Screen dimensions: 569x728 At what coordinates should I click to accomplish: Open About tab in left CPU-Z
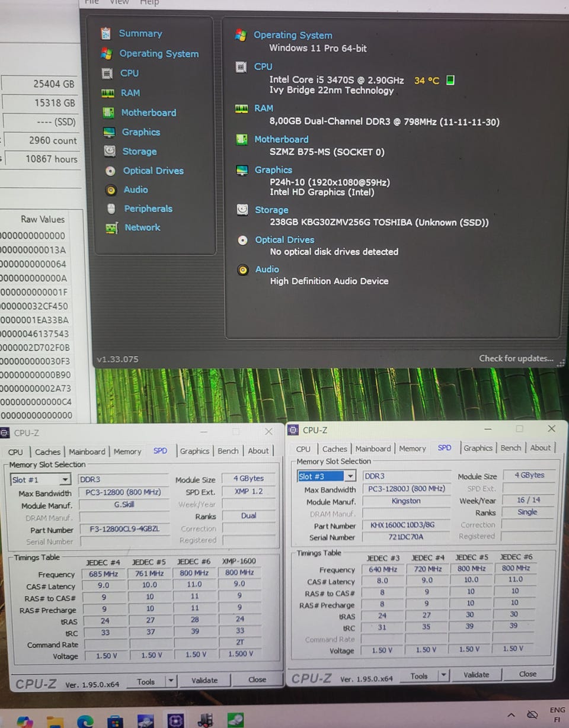pos(258,451)
